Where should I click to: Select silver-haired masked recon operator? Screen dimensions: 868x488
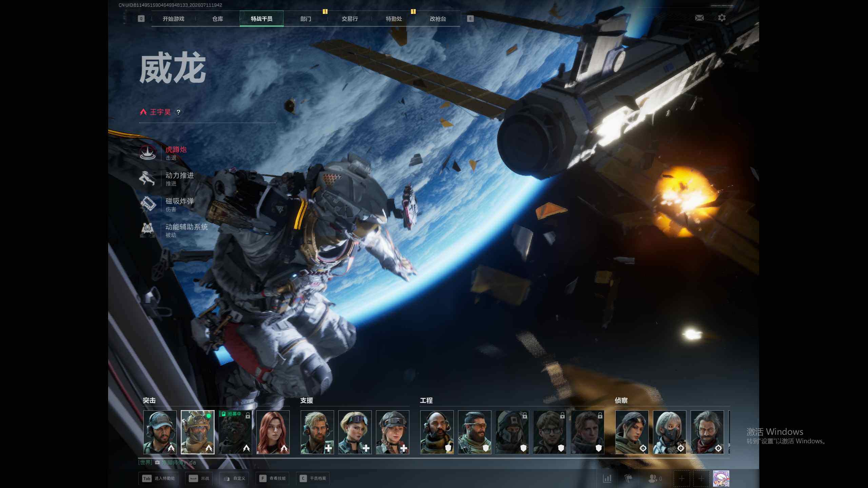coord(670,432)
